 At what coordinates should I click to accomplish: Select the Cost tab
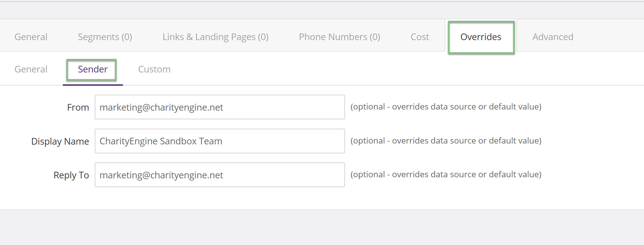[420, 37]
